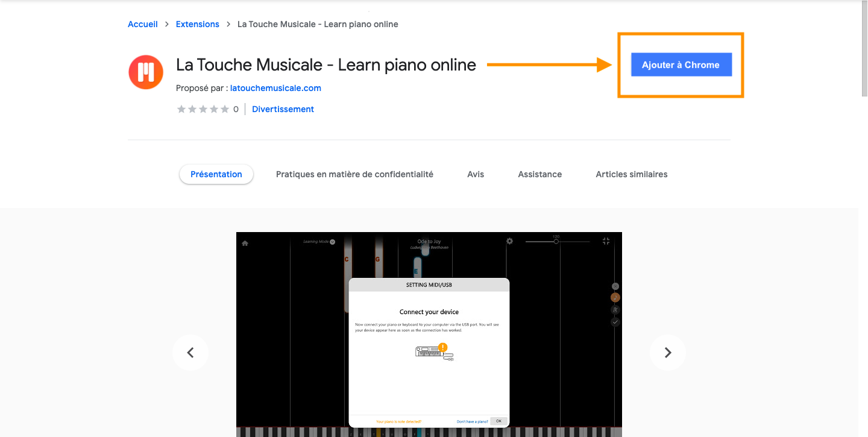The height and width of the screenshot is (437, 868).
Task: Open the Articles similaires tab
Action: click(632, 174)
